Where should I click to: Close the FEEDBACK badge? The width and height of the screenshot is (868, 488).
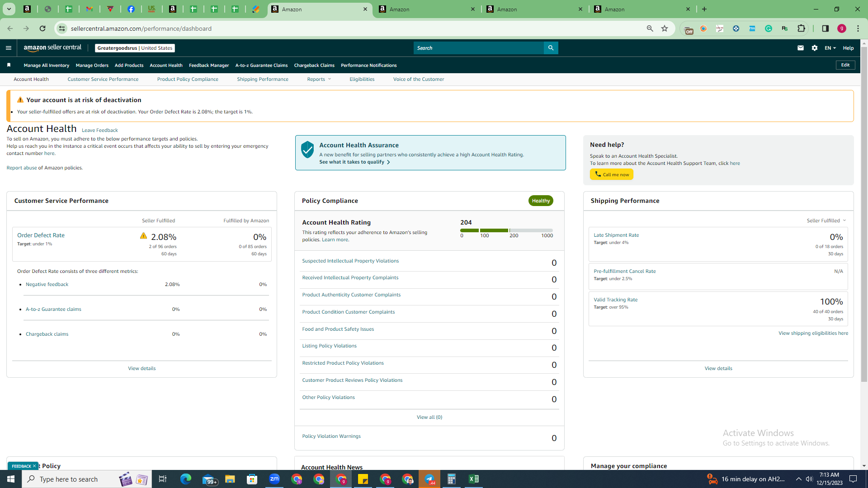click(34, 466)
